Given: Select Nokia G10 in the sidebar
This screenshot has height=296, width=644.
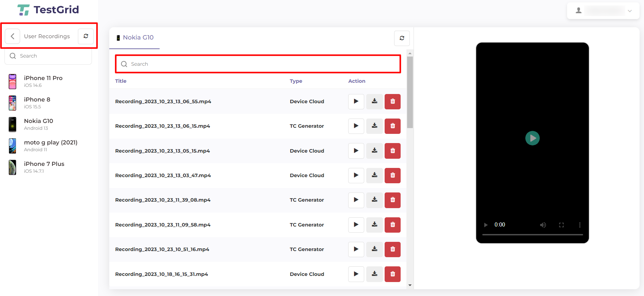Looking at the screenshot, I should (x=38, y=124).
